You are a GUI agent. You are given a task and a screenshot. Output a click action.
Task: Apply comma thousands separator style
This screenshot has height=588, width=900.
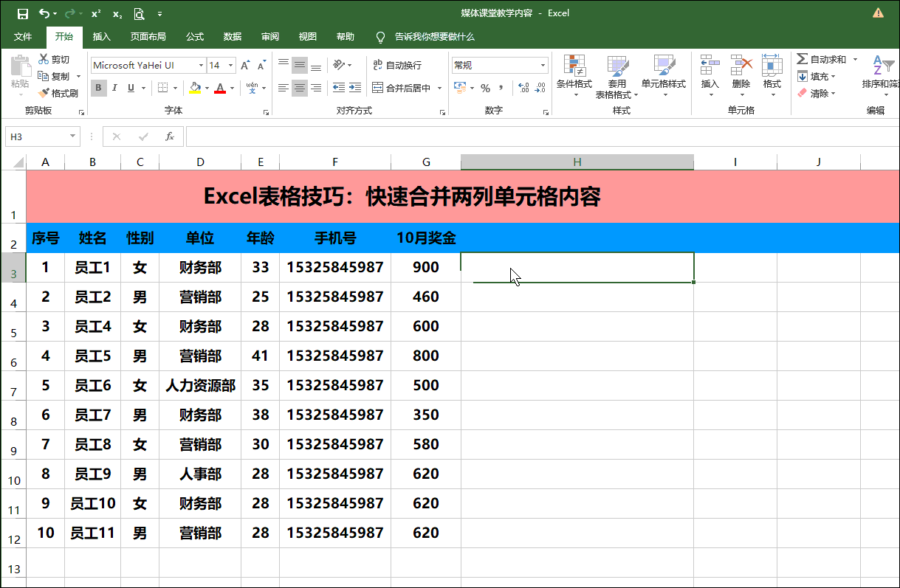point(501,88)
